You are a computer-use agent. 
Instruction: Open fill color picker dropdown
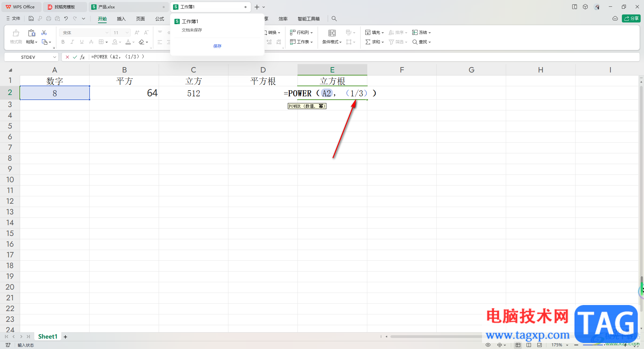[x=120, y=42]
